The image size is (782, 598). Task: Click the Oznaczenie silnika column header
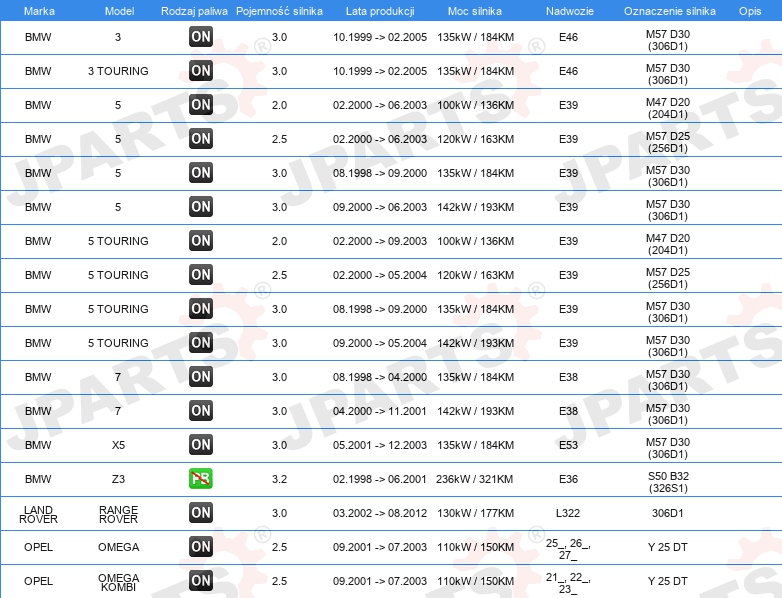pos(669,11)
